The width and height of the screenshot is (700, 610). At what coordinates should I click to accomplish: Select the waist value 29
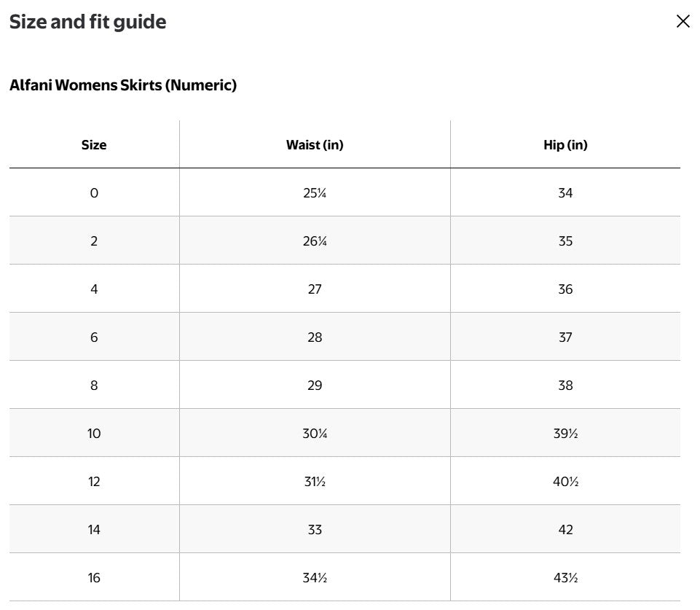tap(315, 386)
